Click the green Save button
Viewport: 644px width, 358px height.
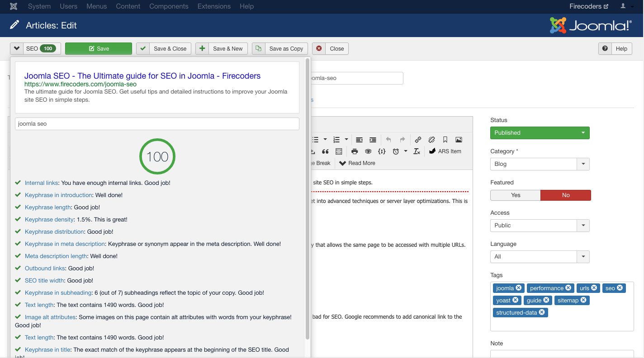99,49
